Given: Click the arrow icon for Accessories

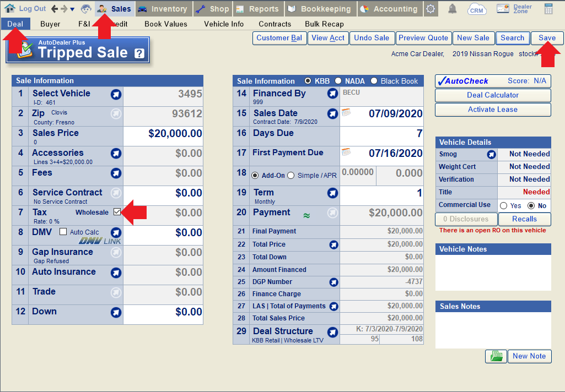Looking at the screenshot, I should [116, 154].
